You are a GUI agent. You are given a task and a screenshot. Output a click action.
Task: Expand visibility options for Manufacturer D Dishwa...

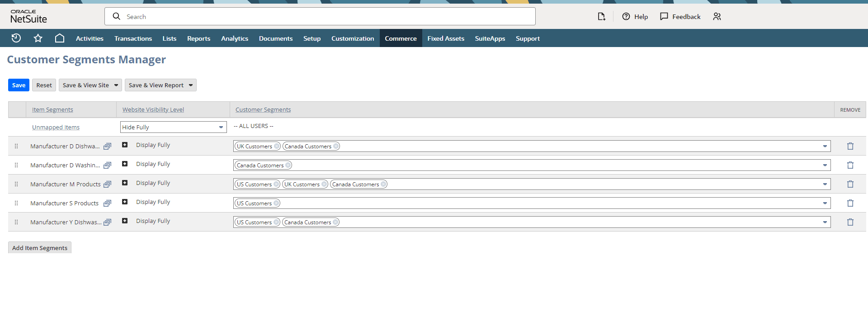click(x=125, y=145)
